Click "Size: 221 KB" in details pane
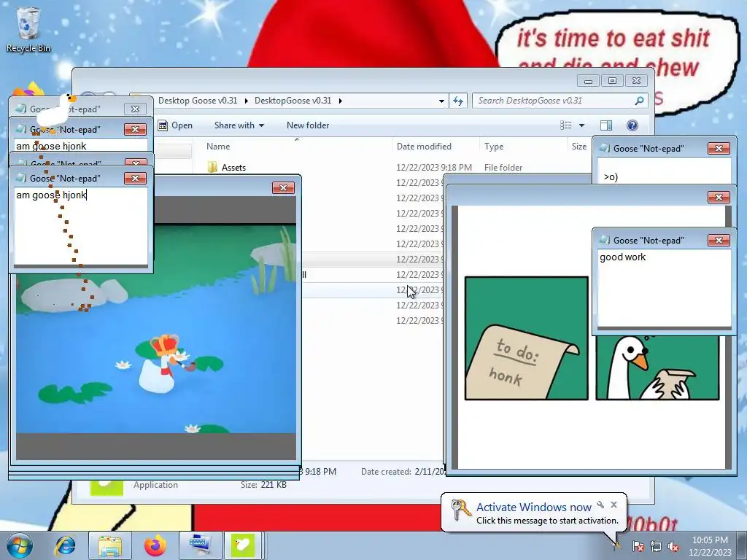Screen dimensions: 747x560 click(x=263, y=485)
